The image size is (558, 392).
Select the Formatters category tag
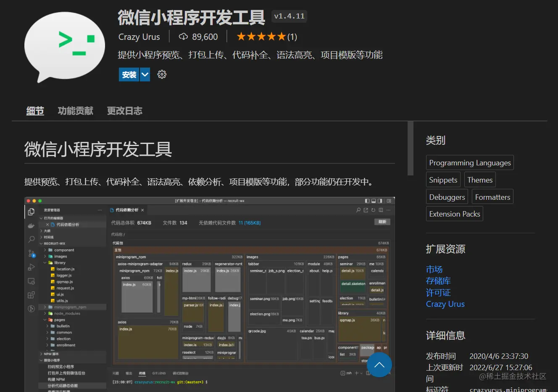tap(492, 197)
